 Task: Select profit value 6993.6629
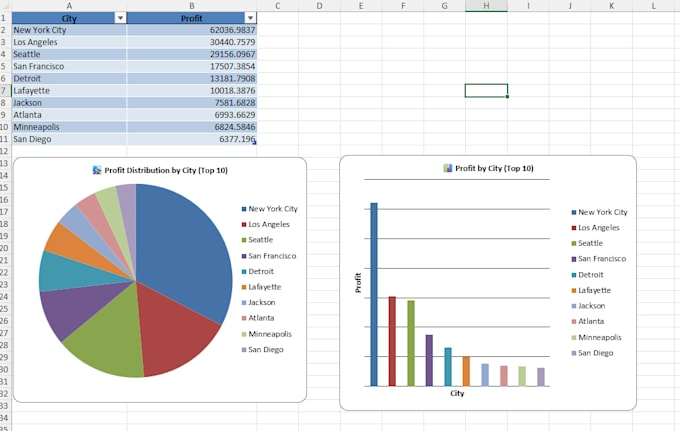[192, 115]
